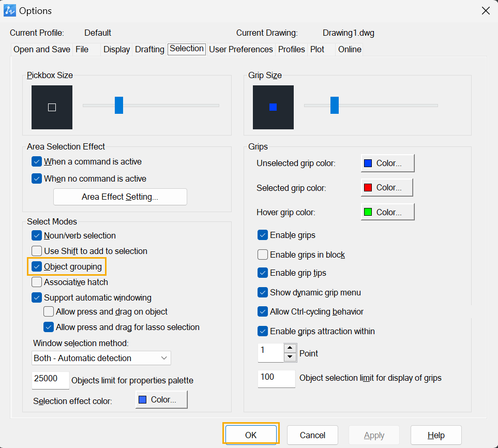Click the Pickbox Size slider handle
This screenshot has height=448, width=498.
(119, 105)
